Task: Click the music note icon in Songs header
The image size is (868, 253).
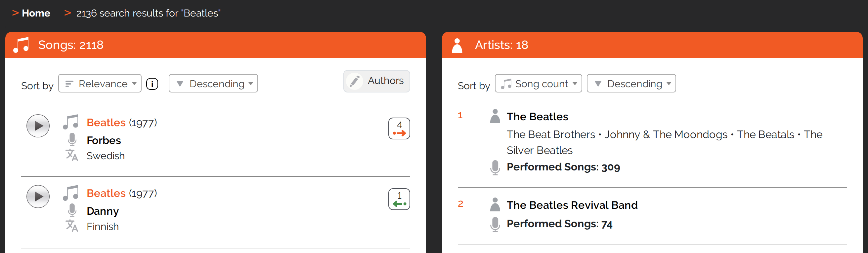Action: tap(21, 45)
